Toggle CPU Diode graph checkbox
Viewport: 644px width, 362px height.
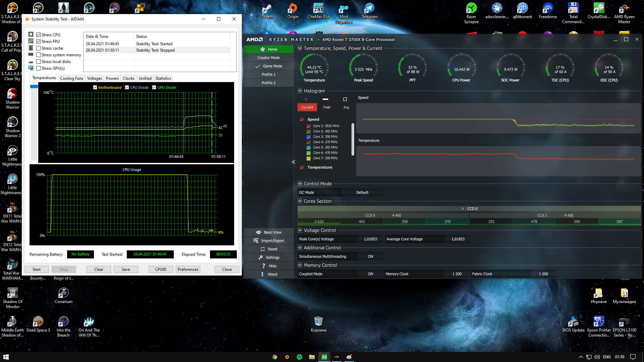coord(127,87)
